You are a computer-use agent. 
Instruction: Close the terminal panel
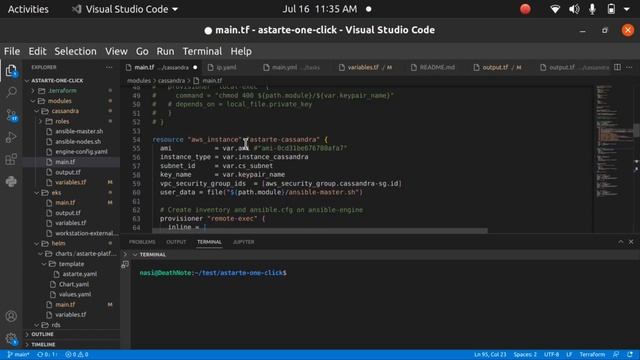click(631, 242)
